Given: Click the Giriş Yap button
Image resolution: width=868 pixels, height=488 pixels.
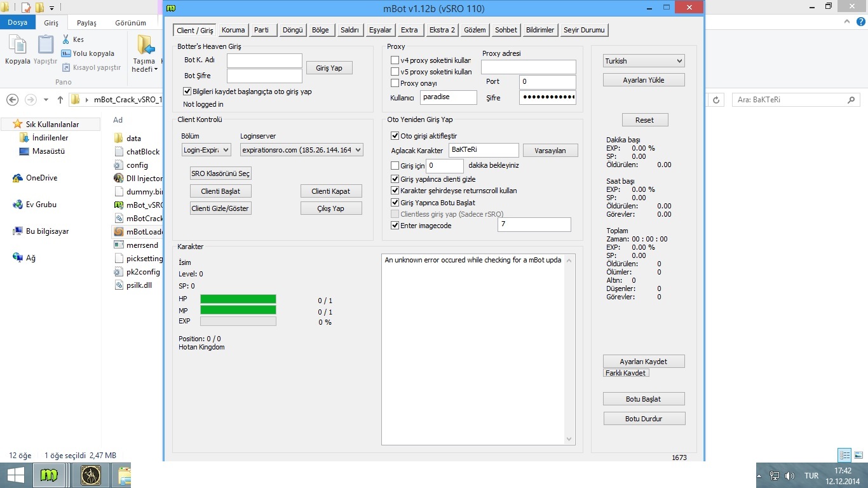Looking at the screenshot, I should point(329,68).
